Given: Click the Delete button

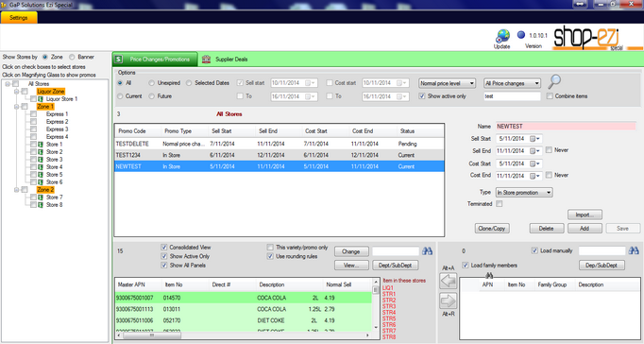Looking at the screenshot, I should point(546,229).
